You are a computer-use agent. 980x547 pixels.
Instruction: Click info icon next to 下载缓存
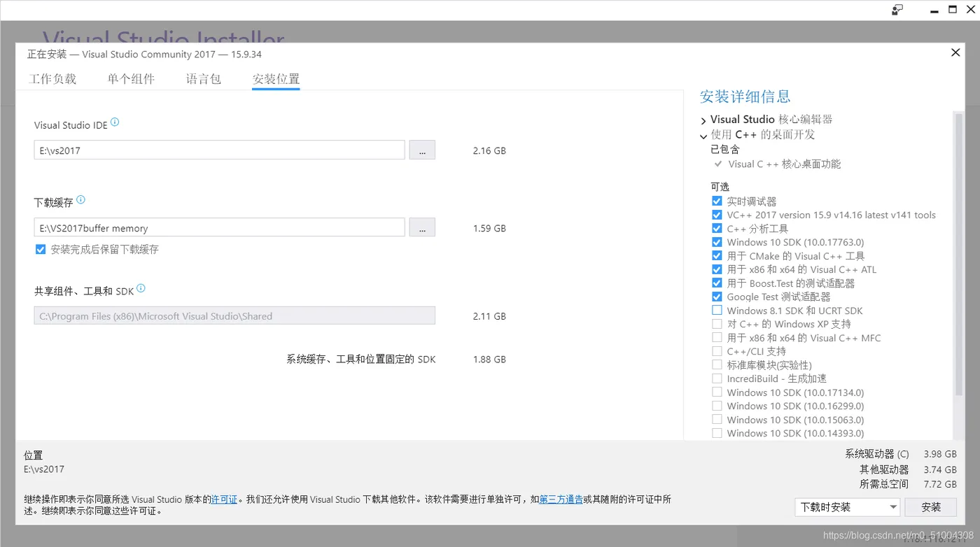[80, 200]
